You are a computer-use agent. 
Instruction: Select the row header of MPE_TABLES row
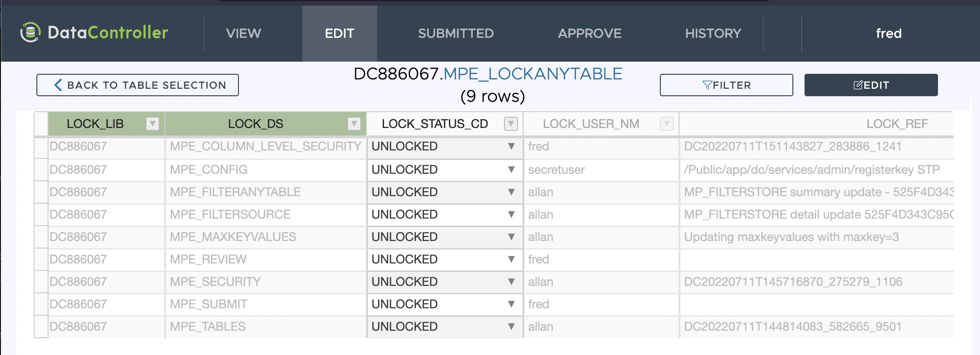41,327
